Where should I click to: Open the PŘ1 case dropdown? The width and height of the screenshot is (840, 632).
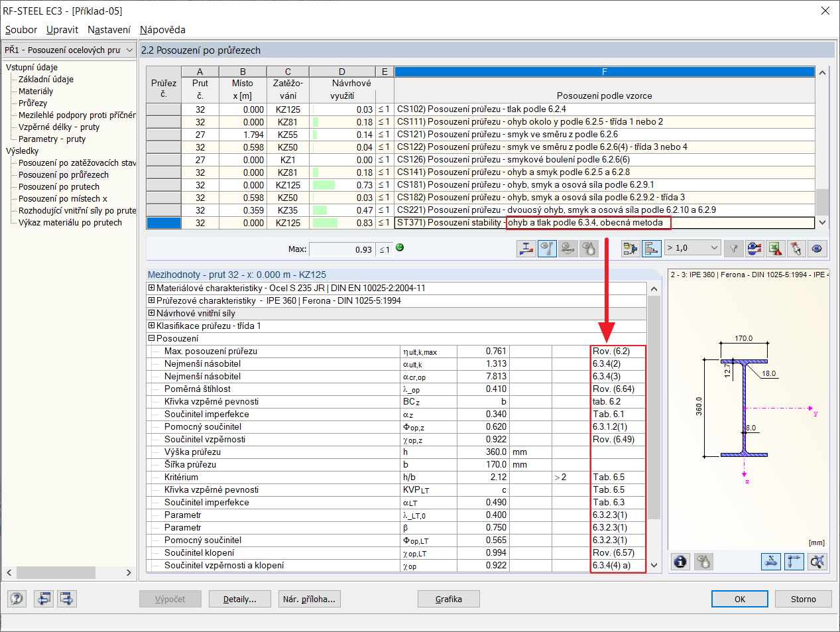69,50
